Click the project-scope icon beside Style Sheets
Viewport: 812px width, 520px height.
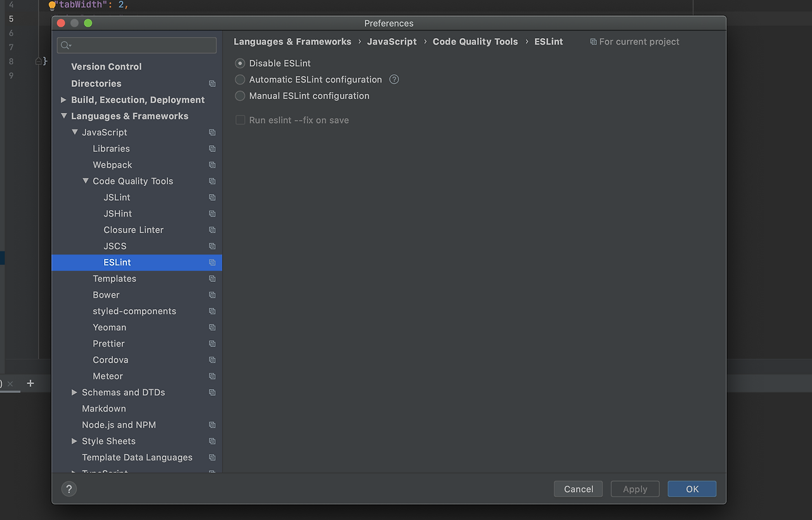(213, 441)
